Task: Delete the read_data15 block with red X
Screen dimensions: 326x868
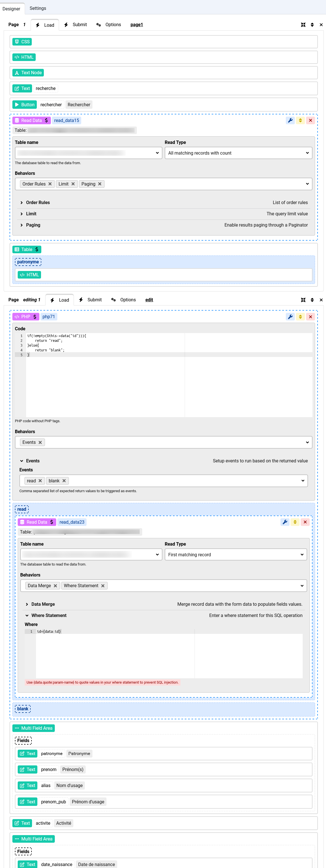Action: point(310,120)
